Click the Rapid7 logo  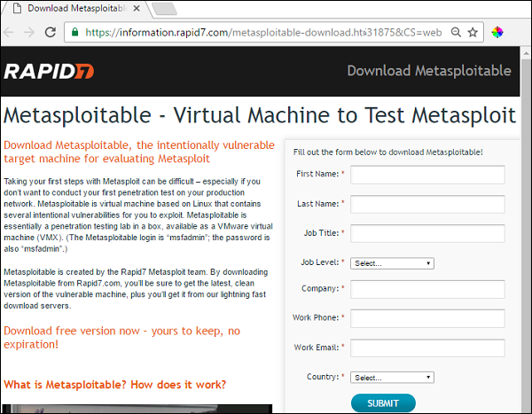49,71
